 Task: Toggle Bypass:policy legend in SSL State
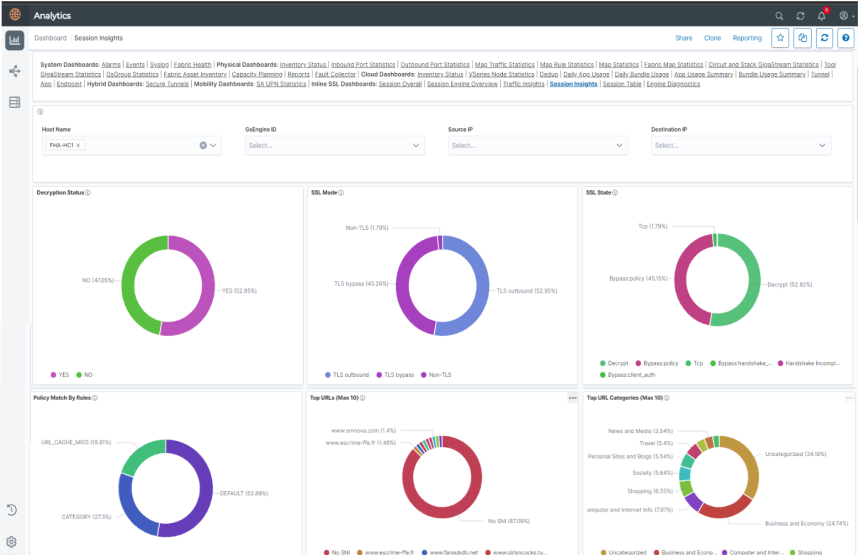tap(660, 364)
